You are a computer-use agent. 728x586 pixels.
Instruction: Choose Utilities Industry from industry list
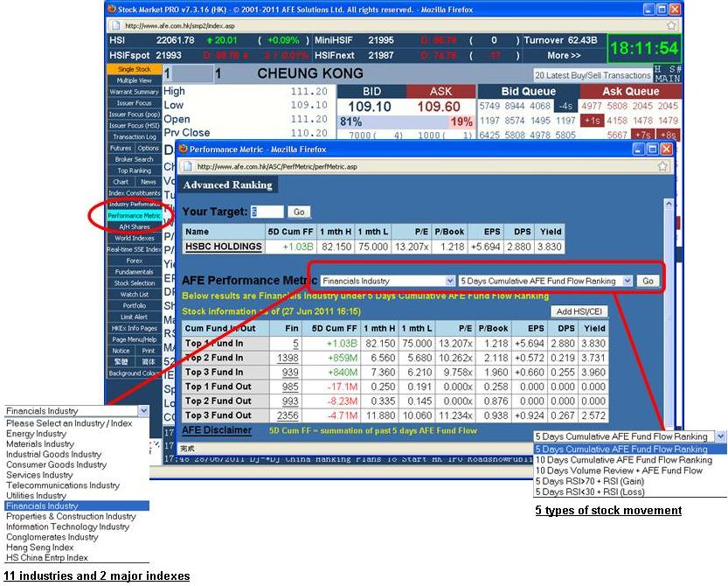77,495
